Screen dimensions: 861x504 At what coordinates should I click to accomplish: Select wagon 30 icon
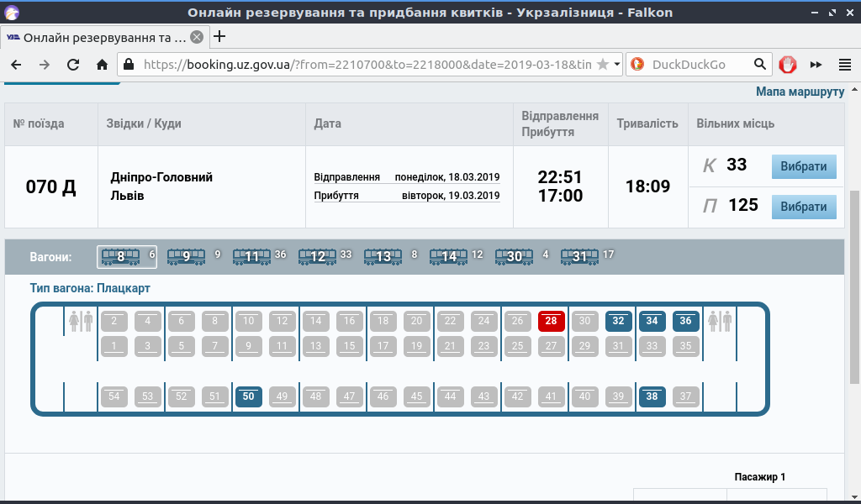click(x=512, y=256)
